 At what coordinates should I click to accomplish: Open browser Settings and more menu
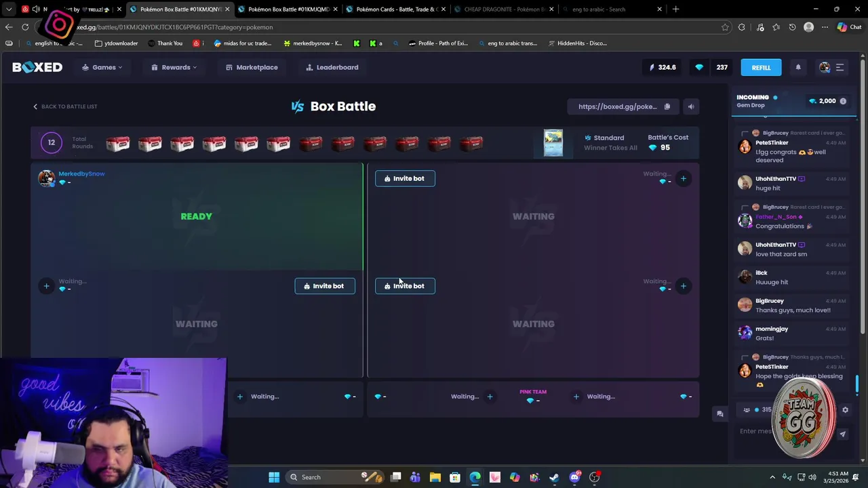[825, 27]
